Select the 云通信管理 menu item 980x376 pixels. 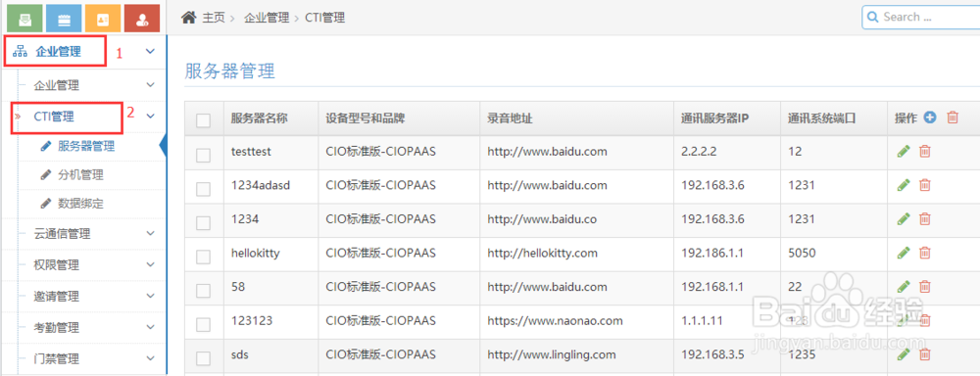coord(62,234)
